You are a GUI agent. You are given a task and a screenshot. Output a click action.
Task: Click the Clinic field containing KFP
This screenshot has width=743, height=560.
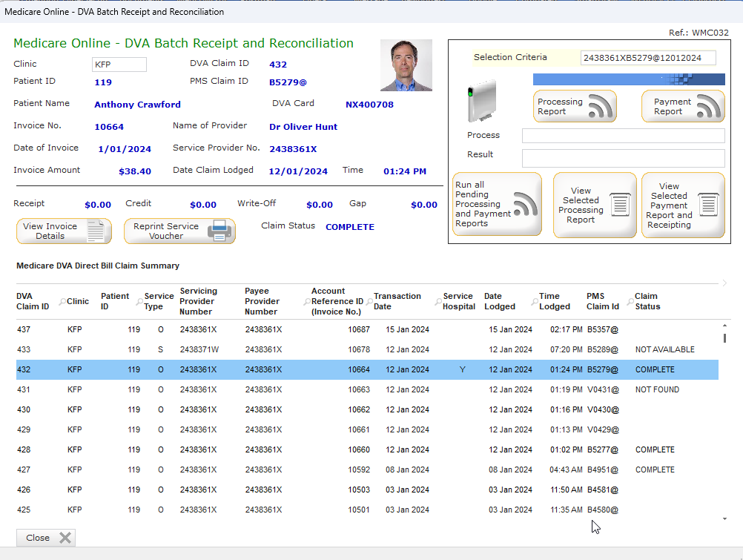click(x=119, y=65)
